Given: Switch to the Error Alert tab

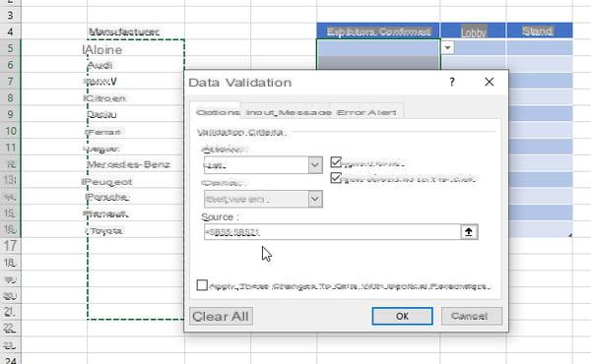Looking at the screenshot, I should tap(366, 112).
